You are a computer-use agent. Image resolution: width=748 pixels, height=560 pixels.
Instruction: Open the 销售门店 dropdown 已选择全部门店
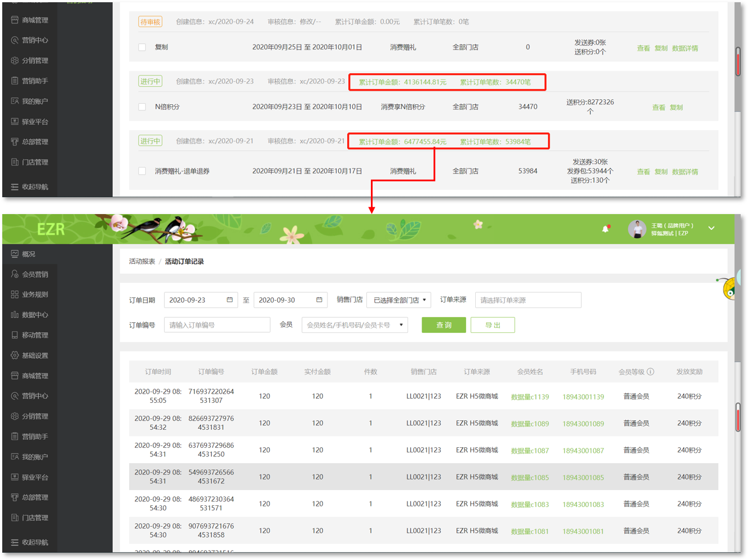399,300
